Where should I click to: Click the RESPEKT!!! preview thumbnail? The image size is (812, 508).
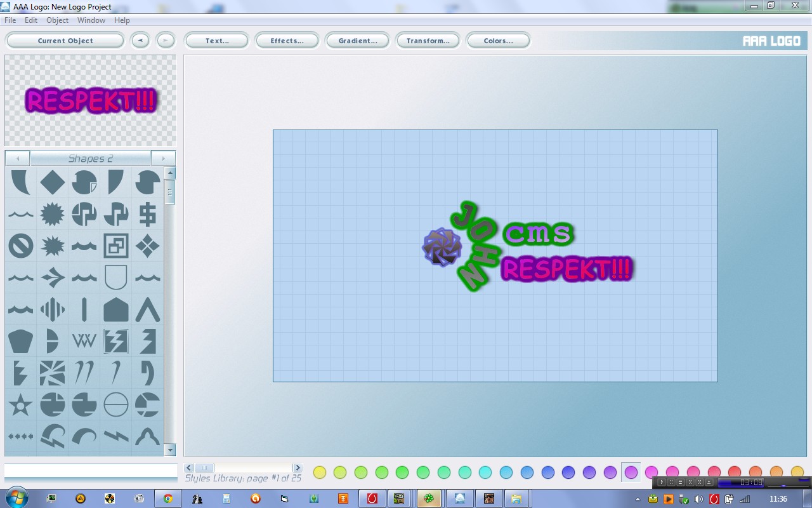tap(90, 101)
